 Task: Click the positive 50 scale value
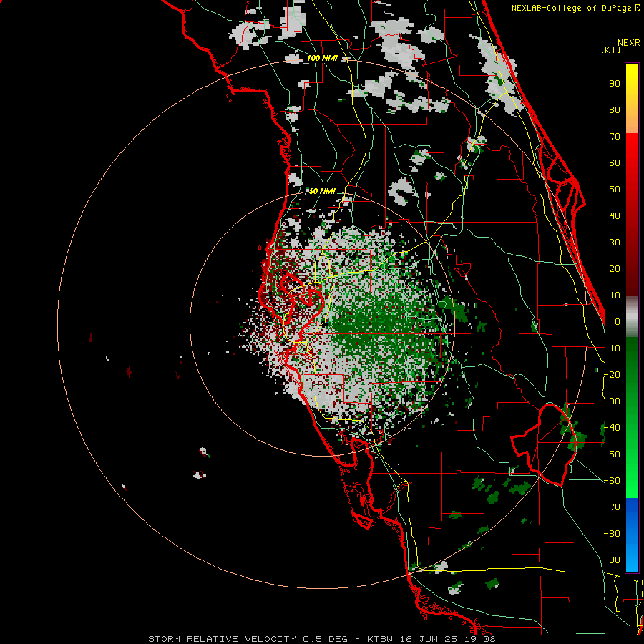(x=615, y=190)
